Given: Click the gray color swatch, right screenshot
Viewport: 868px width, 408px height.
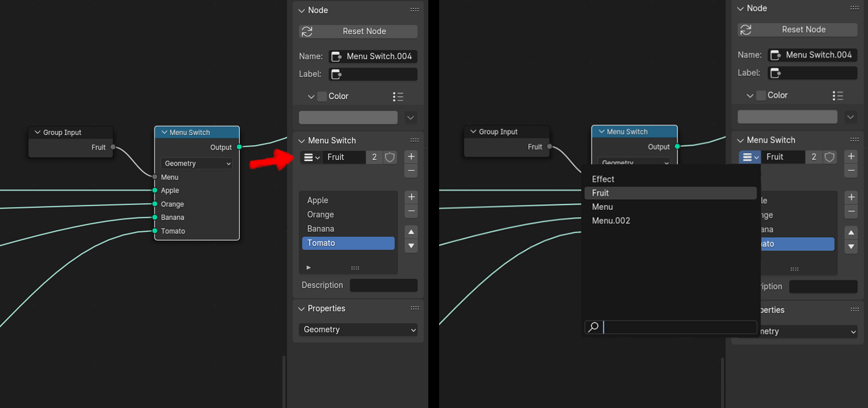Looking at the screenshot, I should [x=787, y=117].
